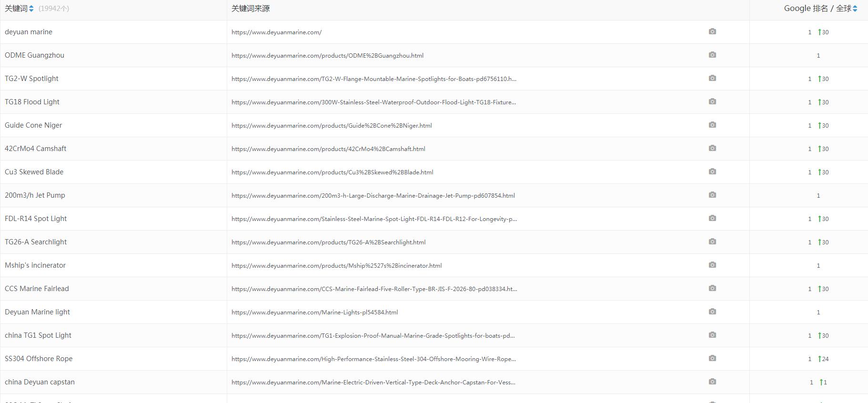
Task: Click rank change ↑1 for china Deyuan capstan
Action: click(x=823, y=382)
